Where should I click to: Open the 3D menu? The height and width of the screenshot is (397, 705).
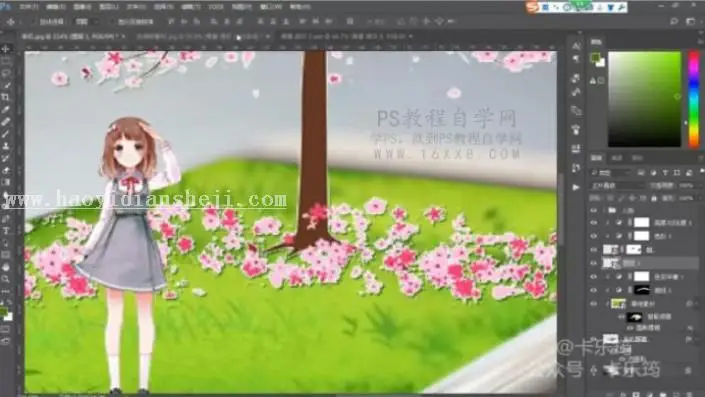216,7
